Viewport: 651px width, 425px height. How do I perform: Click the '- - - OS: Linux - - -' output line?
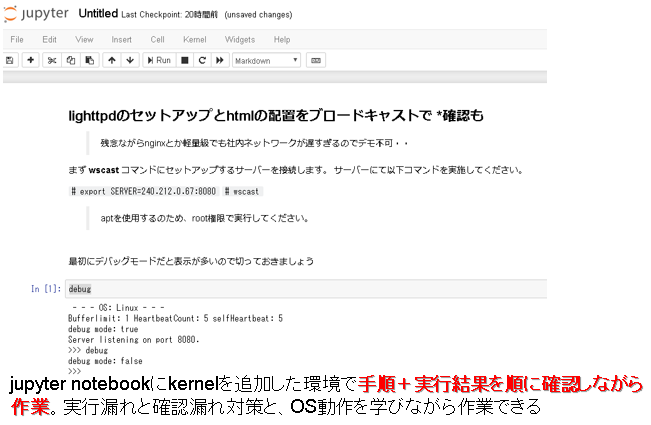coord(118,308)
